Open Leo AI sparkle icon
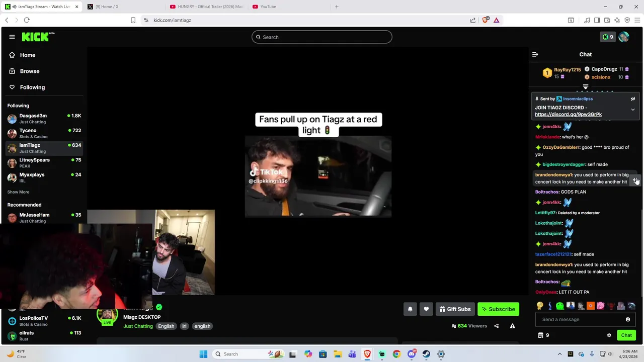The height and width of the screenshot is (362, 644). pos(617,20)
